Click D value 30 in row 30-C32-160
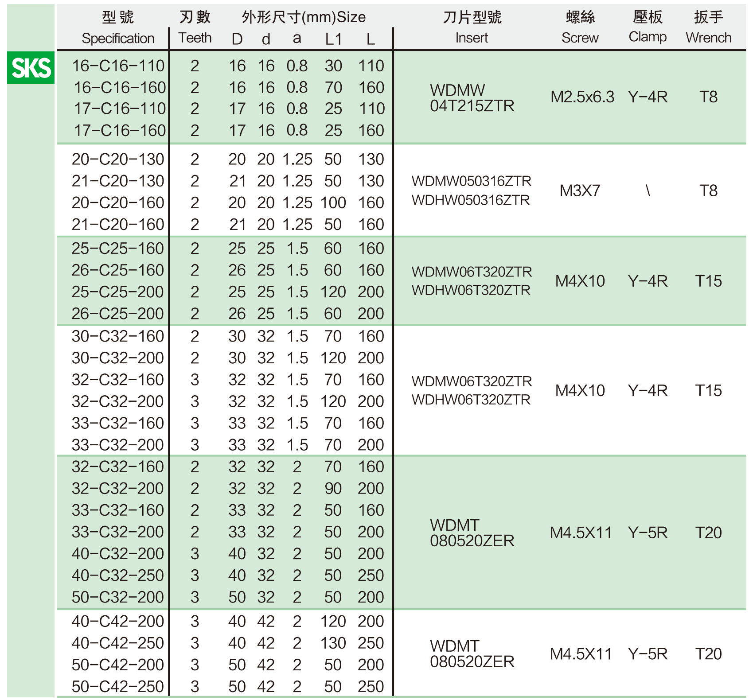Viewport: 749px width, 700px height. [237, 336]
